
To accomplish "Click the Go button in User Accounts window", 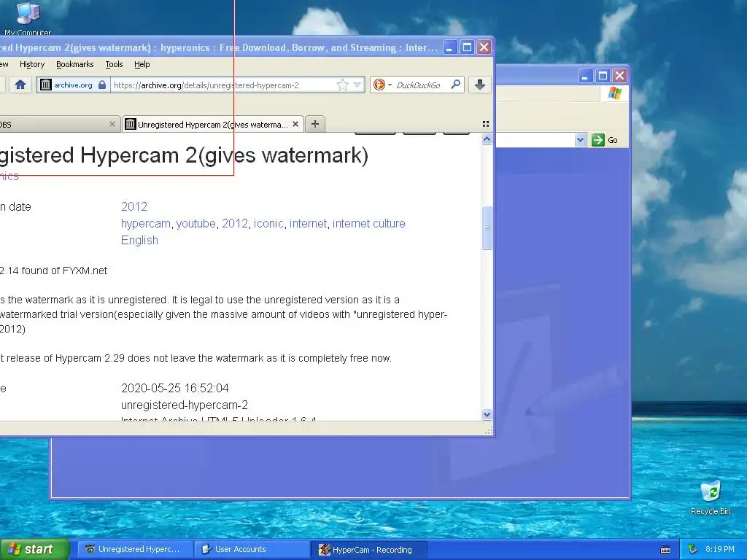I will pyautogui.click(x=605, y=140).
